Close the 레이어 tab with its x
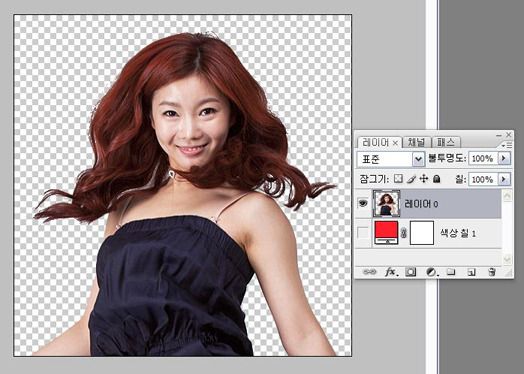This screenshot has width=524, height=374. pyautogui.click(x=395, y=143)
